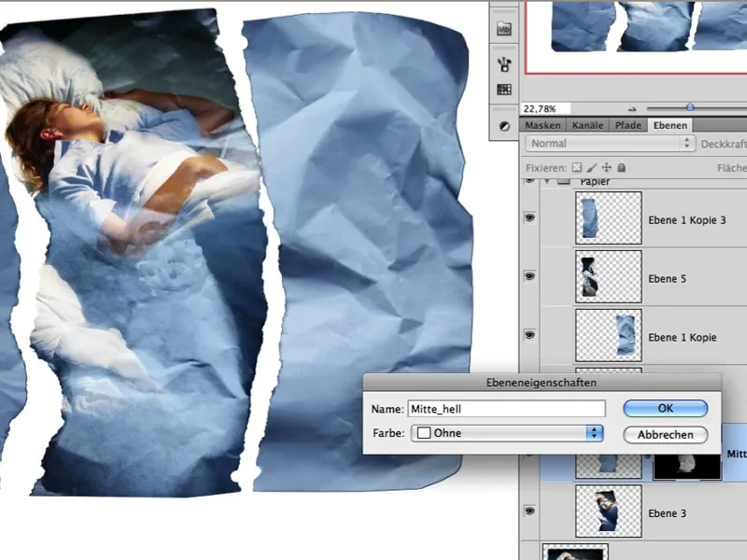Click the white Ohne color swatch
747x560 pixels.
[x=424, y=433]
